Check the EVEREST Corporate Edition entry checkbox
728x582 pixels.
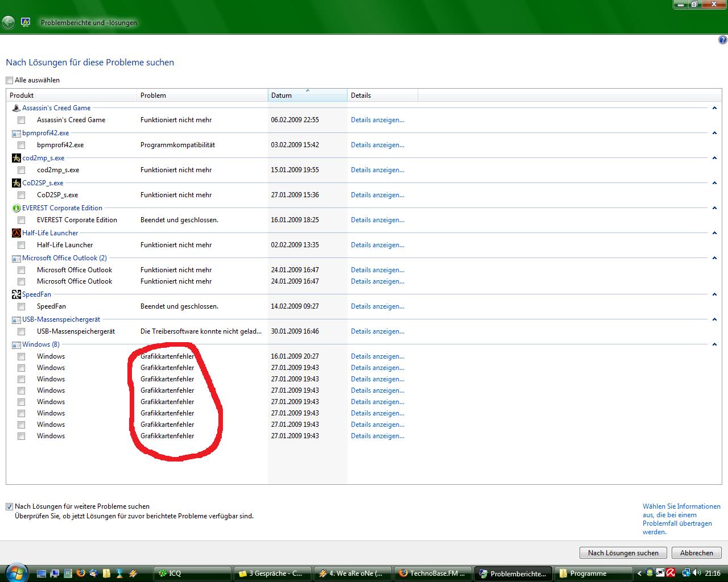22,220
